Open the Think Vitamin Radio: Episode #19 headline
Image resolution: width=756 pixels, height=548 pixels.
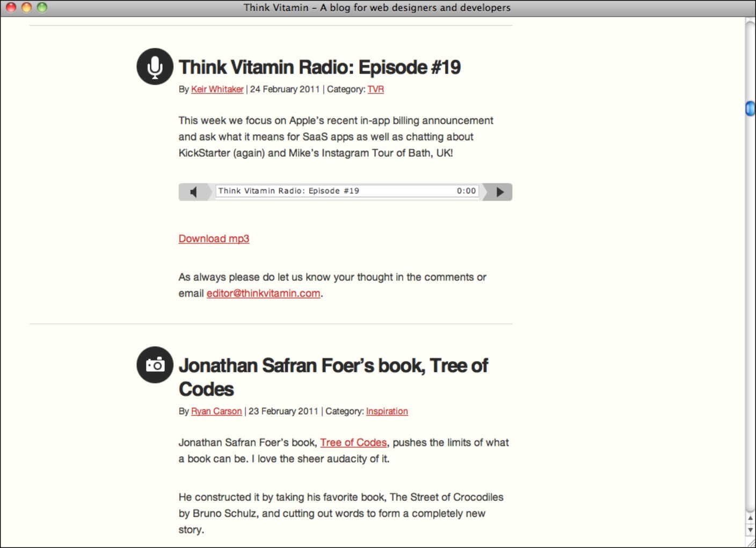pos(319,67)
